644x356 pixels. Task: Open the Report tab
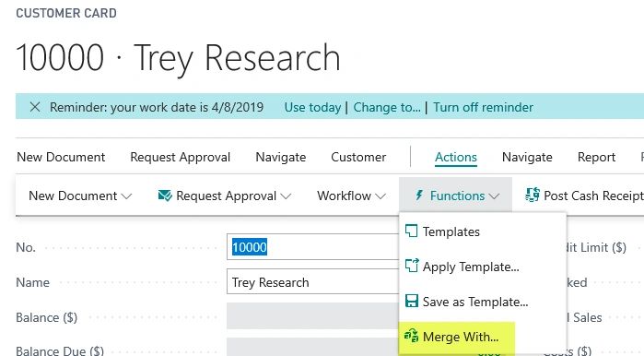pyautogui.click(x=596, y=157)
